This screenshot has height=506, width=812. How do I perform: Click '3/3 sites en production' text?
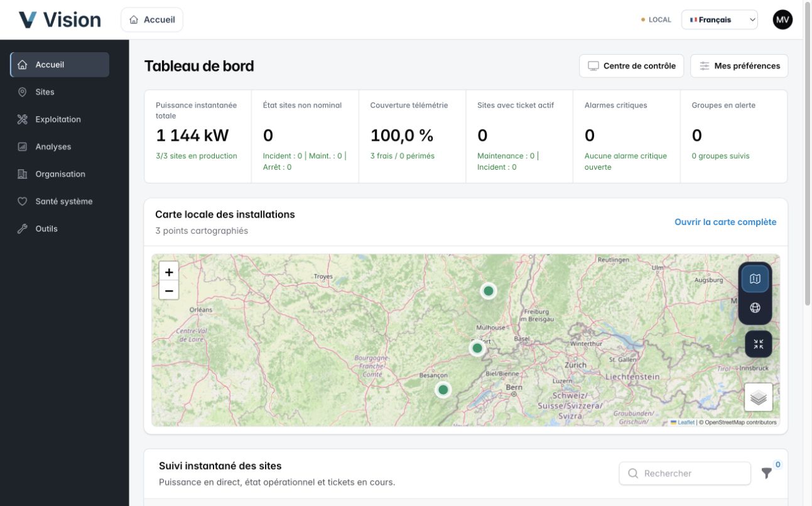point(197,156)
